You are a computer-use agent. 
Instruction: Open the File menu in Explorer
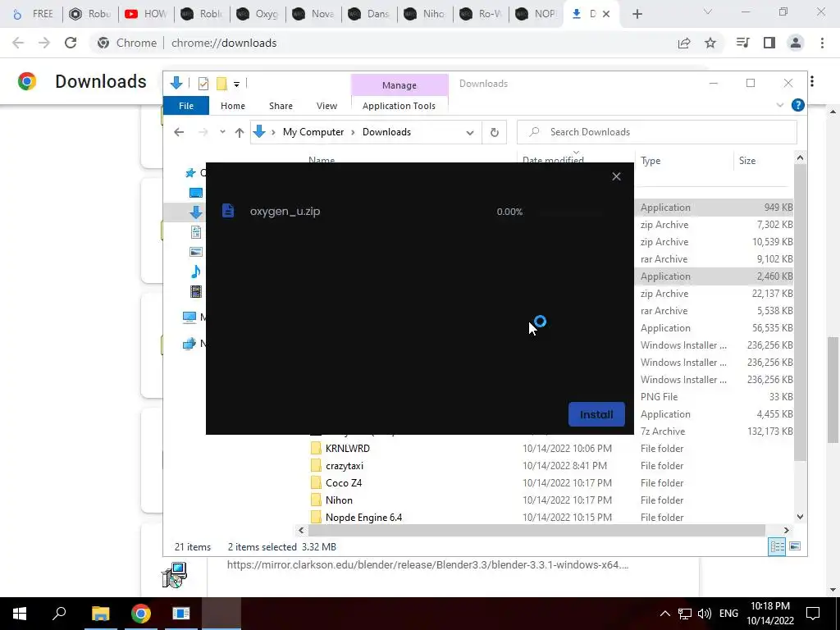186,106
